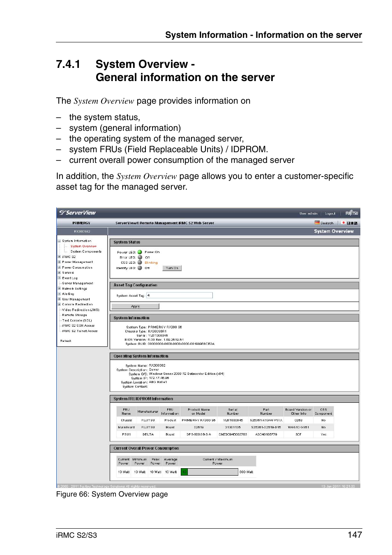Click the Current Overall Power Consumption header
This screenshot has width=392, height=555.
235,448
